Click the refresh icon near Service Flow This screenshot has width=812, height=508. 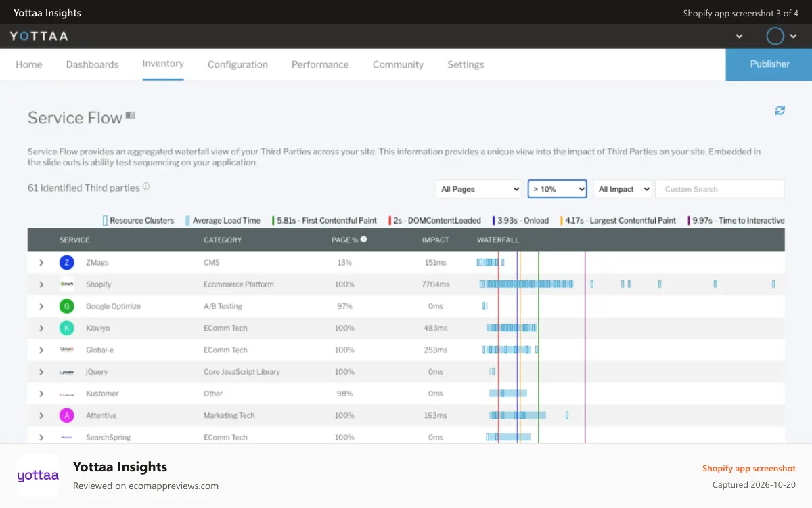click(x=780, y=110)
